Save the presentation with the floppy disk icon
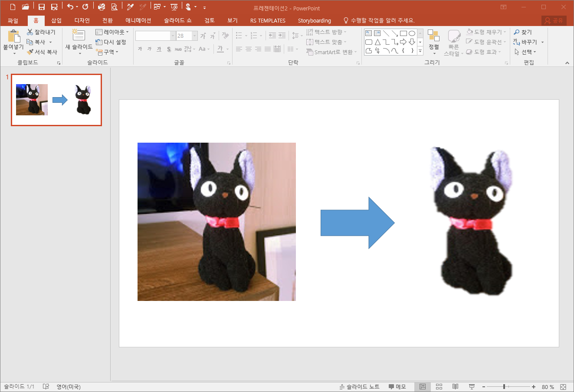The height and width of the screenshot is (392, 574). tap(42, 7)
